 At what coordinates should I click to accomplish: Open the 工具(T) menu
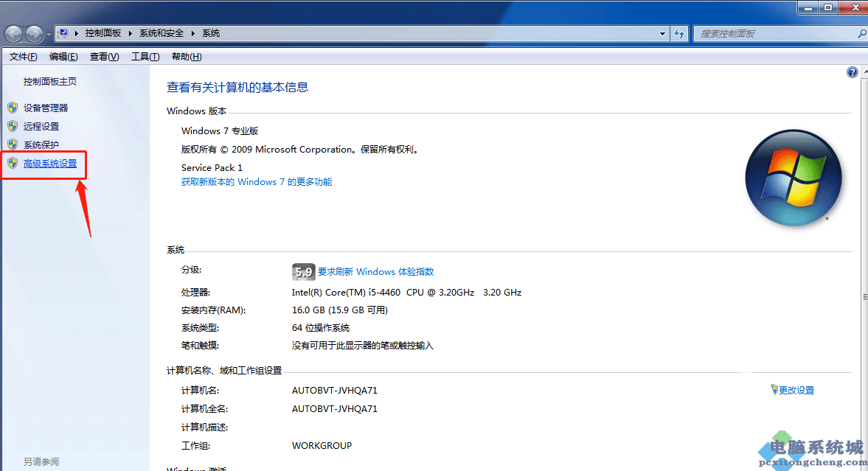(x=145, y=57)
